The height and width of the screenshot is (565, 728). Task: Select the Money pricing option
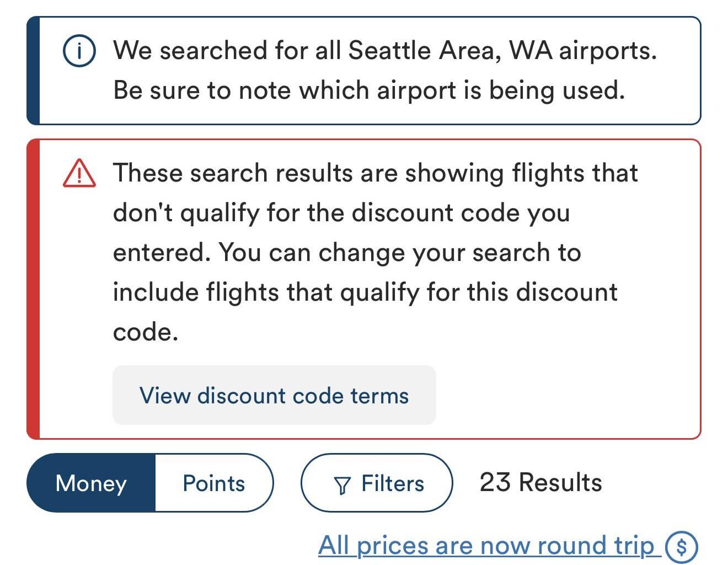pyautogui.click(x=91, y=483)
